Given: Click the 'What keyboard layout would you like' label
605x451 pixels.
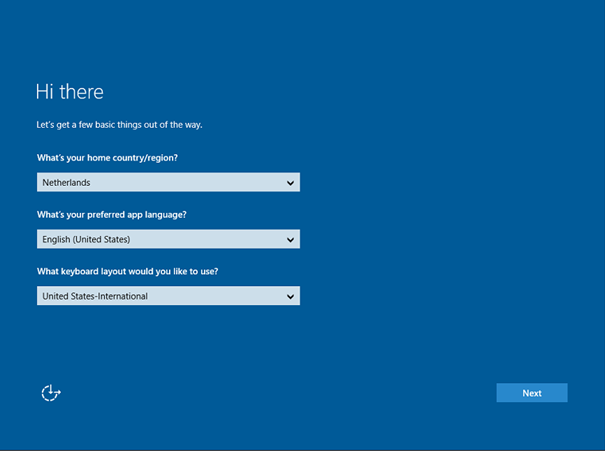Looking at the screenshot, I should 121,271.
